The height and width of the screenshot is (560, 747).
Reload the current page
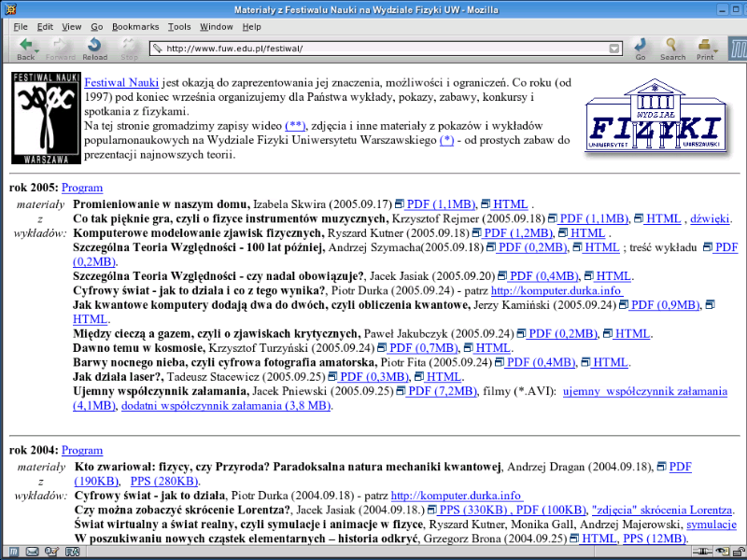coord(94,48)
